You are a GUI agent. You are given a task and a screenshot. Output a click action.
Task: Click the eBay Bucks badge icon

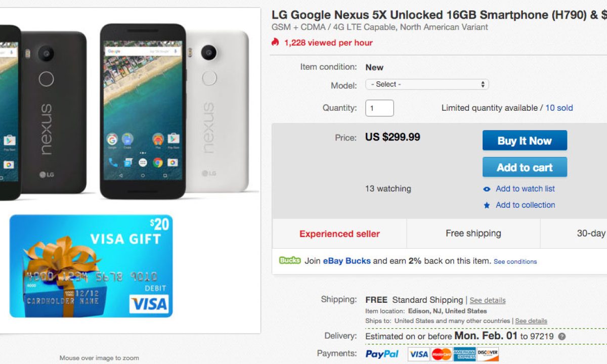click(x=290, y=261)
